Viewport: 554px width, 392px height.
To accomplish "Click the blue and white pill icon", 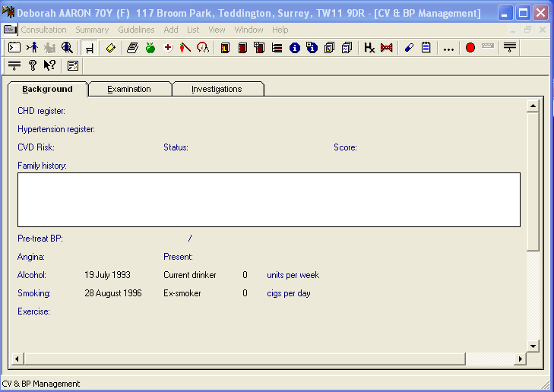I will click(x=409, y=48).
